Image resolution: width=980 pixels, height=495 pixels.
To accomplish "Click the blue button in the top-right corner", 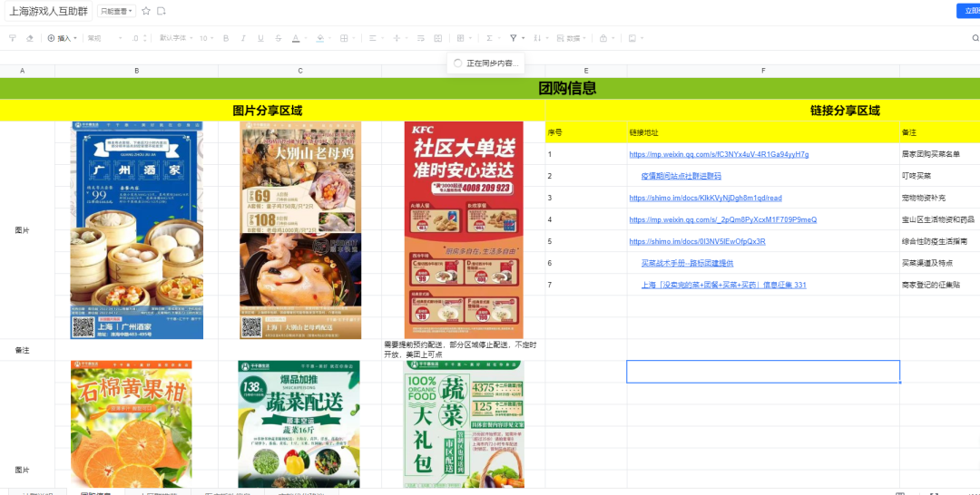I will click(x=968, y=11).
